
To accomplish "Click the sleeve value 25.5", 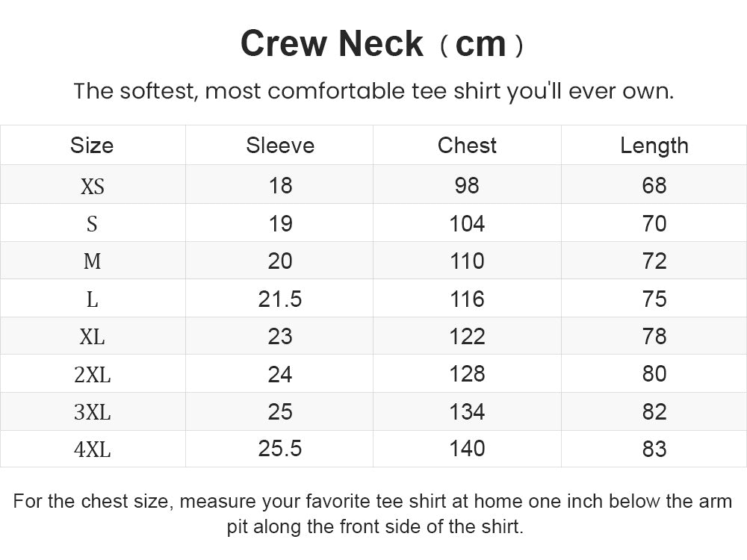I will tap(280, 449).
